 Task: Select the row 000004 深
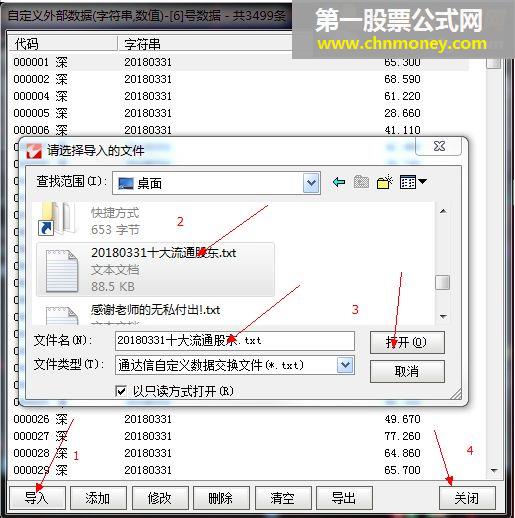(x=239, y=96)
